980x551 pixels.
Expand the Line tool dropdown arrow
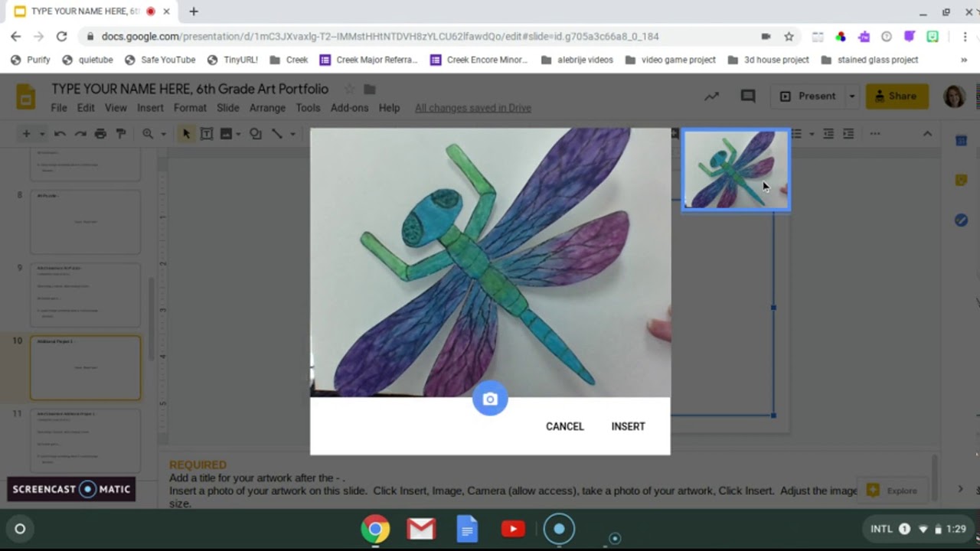(292, 134)
